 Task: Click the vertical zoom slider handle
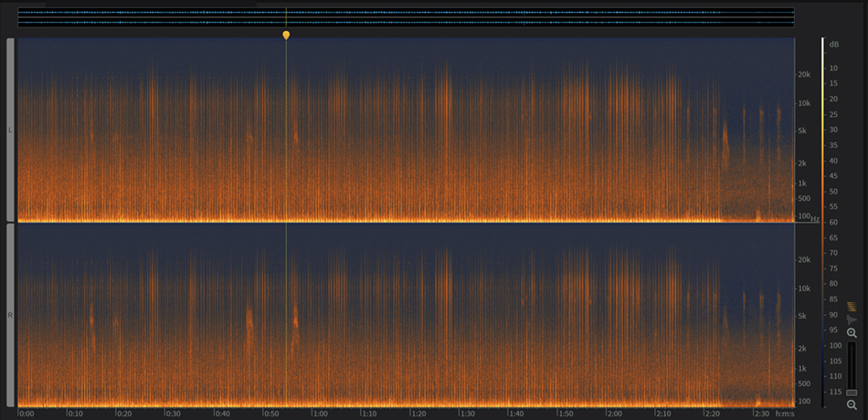[852, 393]
